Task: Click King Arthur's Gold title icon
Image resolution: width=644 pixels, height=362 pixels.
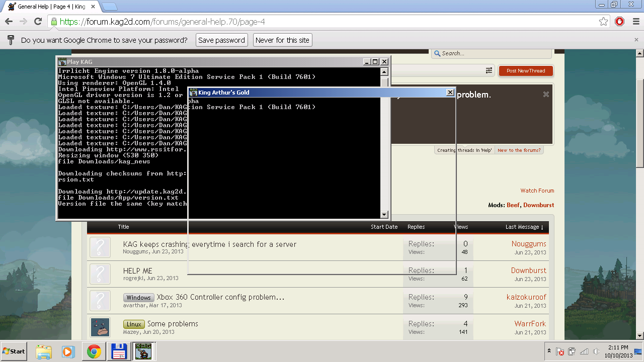Action: [193, 93]
